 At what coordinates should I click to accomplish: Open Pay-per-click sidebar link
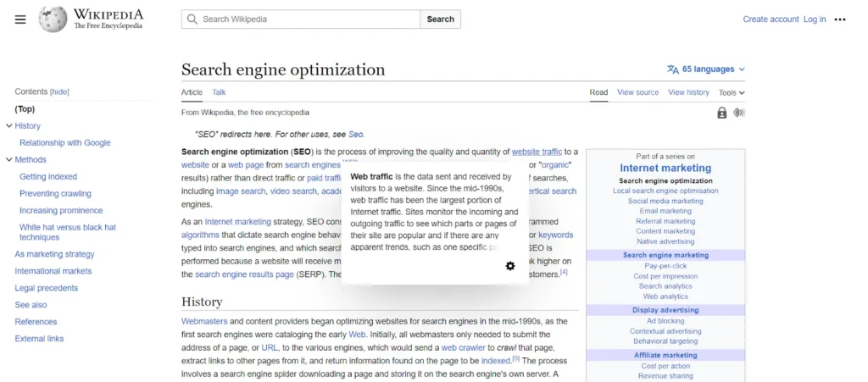click(665, 266)
